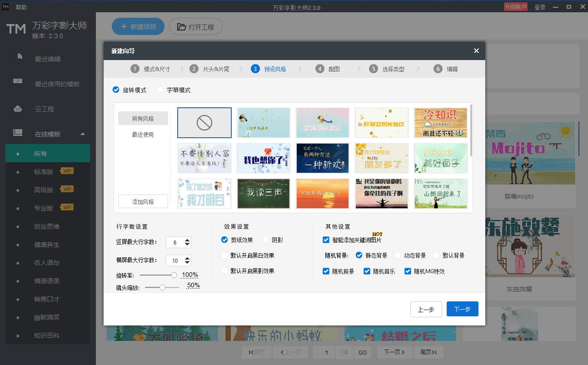Viewport: 588px width, 365px height.
Task: Increase portrait max characters per line
Action: (x=187, y=240)
